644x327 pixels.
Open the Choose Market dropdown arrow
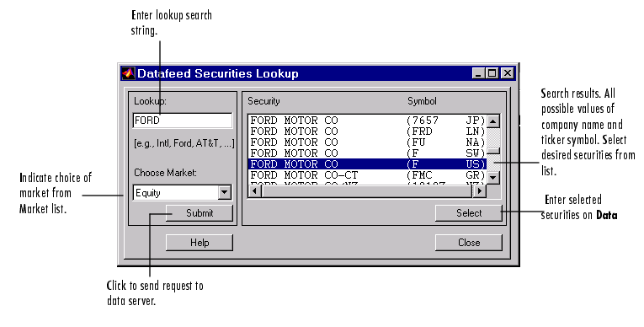[224, 192]
